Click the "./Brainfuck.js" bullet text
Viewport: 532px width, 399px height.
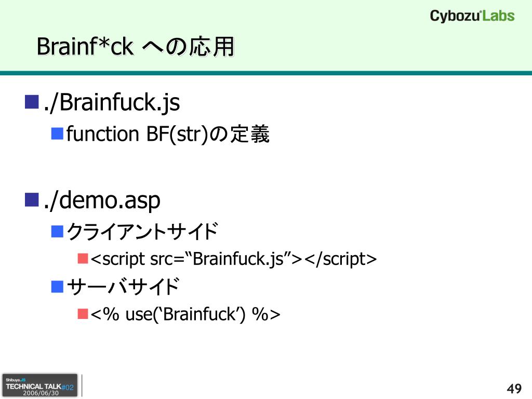coord(112,102)
